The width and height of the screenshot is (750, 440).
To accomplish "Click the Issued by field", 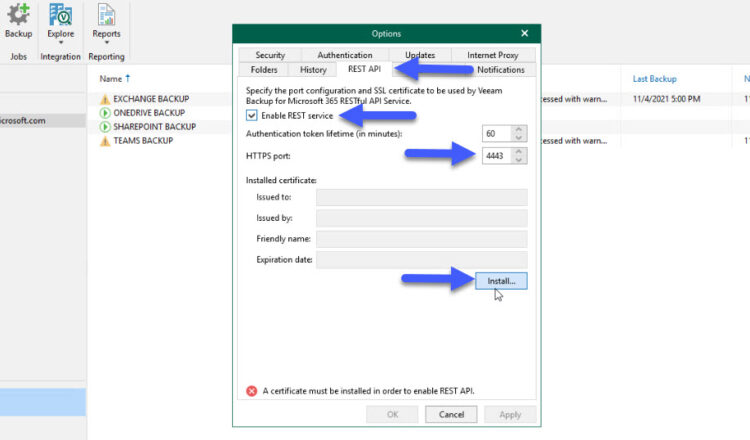I will coord(421,218).
